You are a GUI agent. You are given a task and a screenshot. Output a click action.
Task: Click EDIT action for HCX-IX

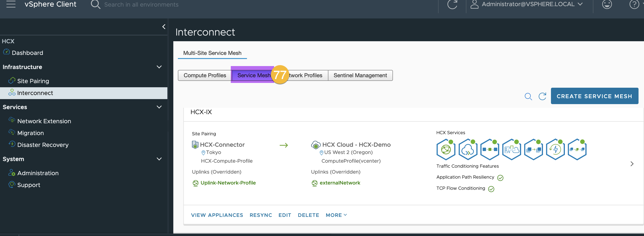[285, 215]
